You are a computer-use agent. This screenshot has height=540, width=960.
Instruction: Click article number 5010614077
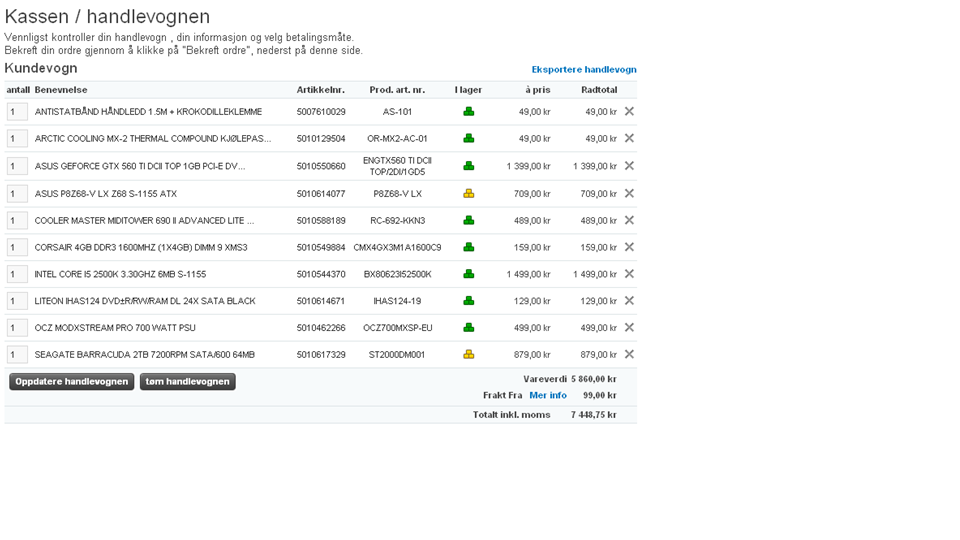[x=321, y=193]
